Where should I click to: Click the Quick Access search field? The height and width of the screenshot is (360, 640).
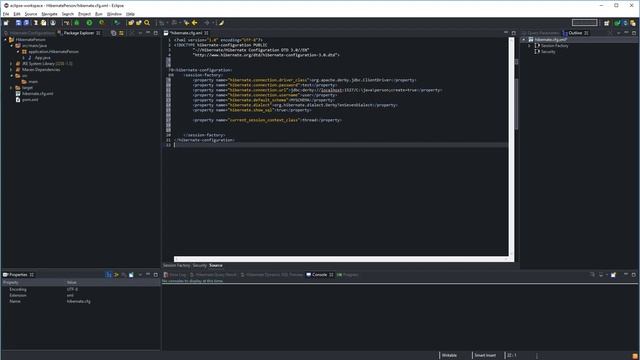584,22
